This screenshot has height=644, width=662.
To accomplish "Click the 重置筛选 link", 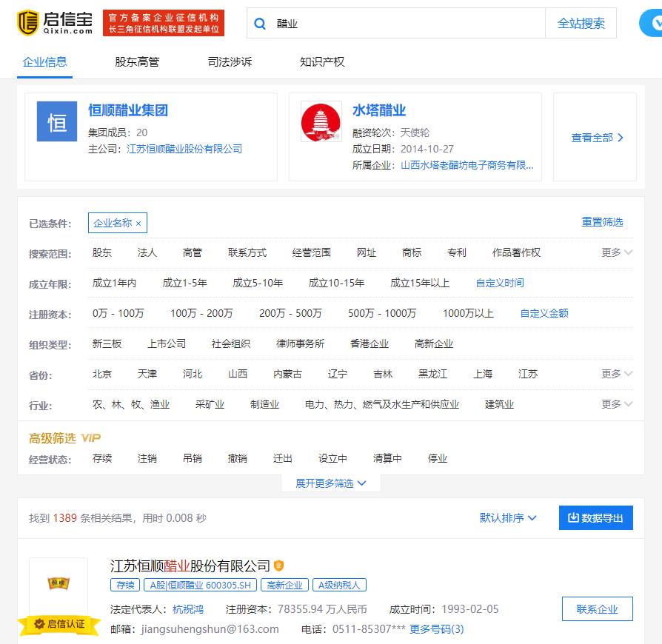I will pos(602,222).
